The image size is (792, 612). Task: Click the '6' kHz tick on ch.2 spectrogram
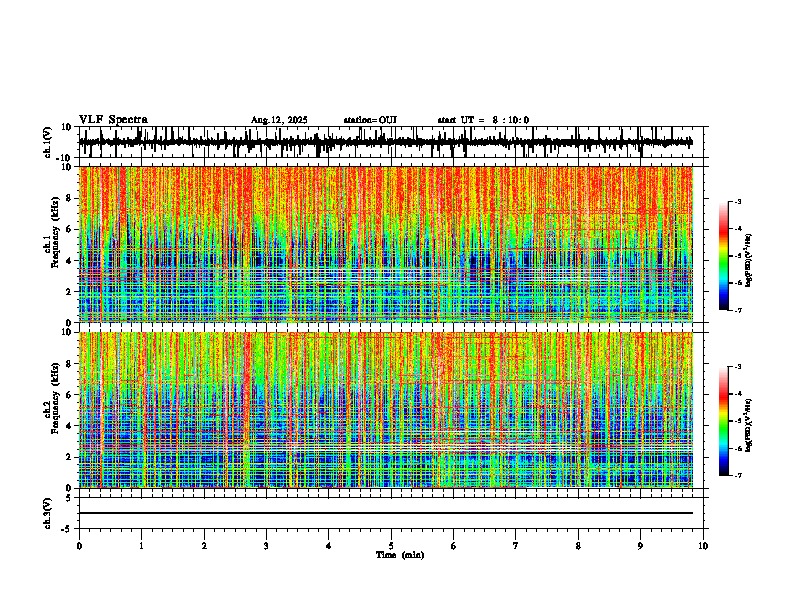(x=70, y=395)
